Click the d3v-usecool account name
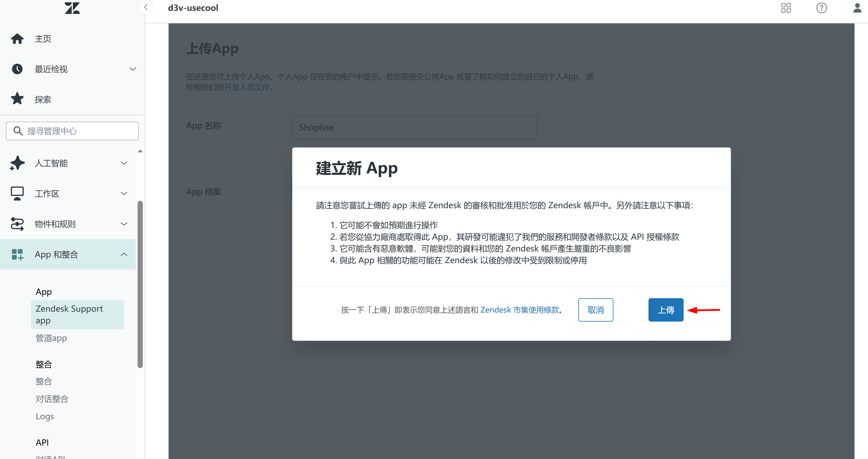Image resolution: width=868 pixels, height=459 pixels. point(193,8)
